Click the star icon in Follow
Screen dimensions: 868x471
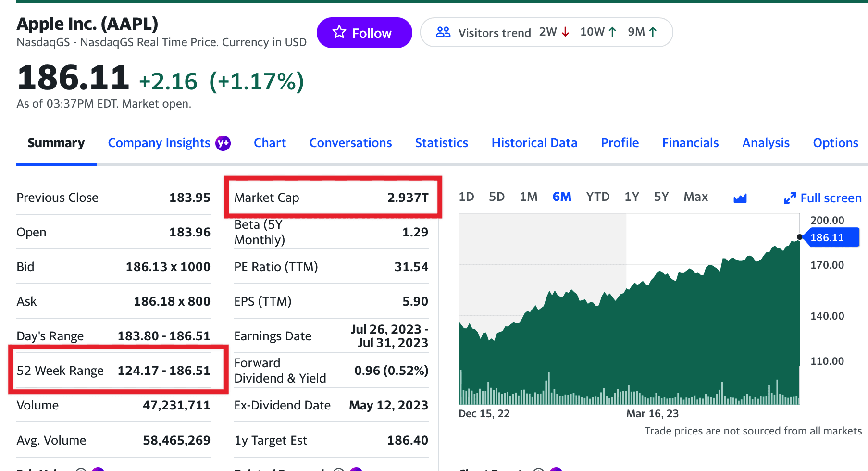click(339, 32)
